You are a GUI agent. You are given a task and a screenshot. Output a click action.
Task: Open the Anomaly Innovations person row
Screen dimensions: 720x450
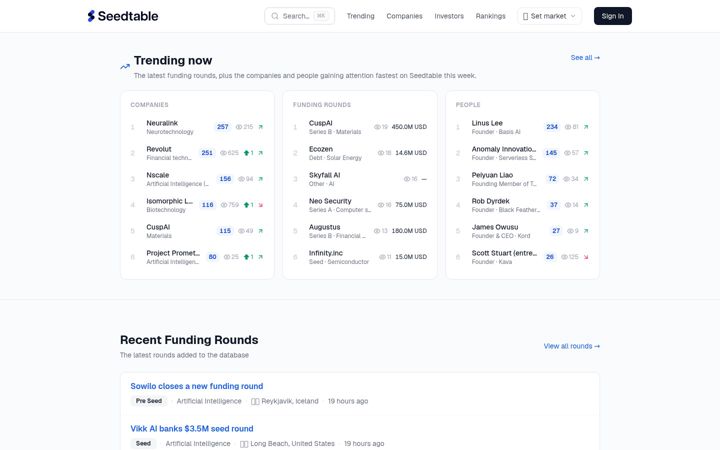tap(523, 153)
